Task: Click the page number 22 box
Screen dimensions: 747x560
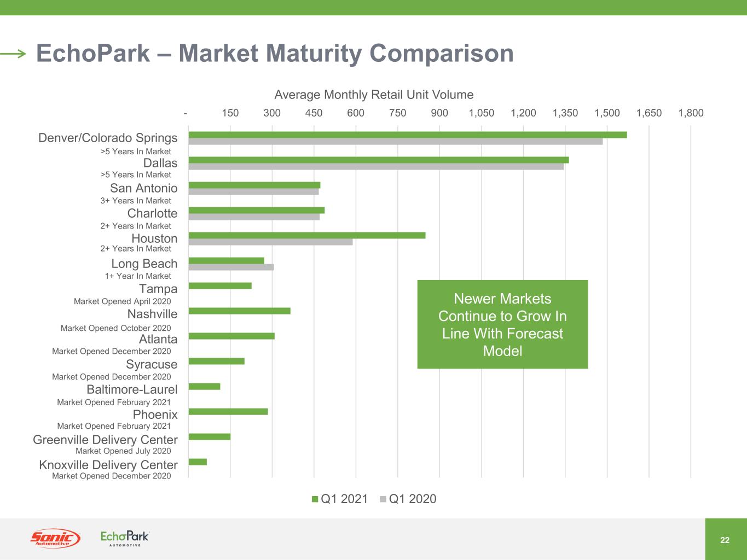Action: (725, 540)
